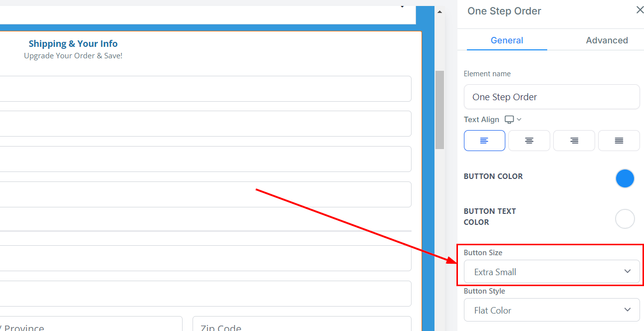Select justify text alignment icon

pyautogui.click(x=619, y=141)
